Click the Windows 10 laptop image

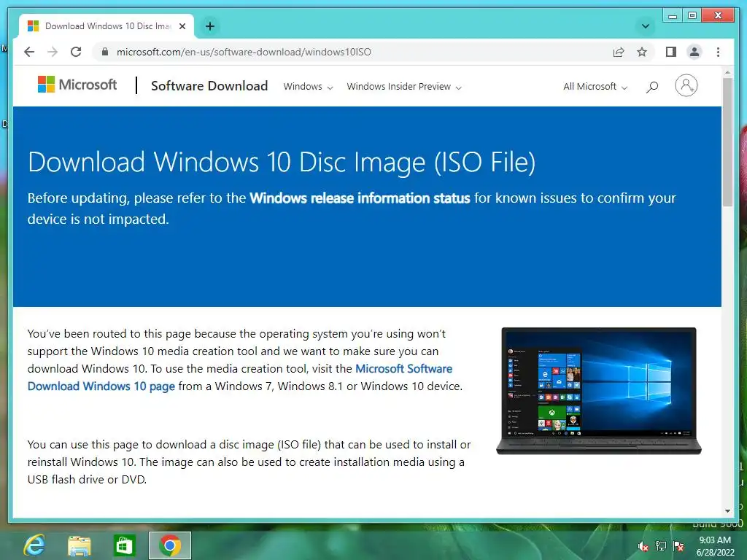coord(599,391)
